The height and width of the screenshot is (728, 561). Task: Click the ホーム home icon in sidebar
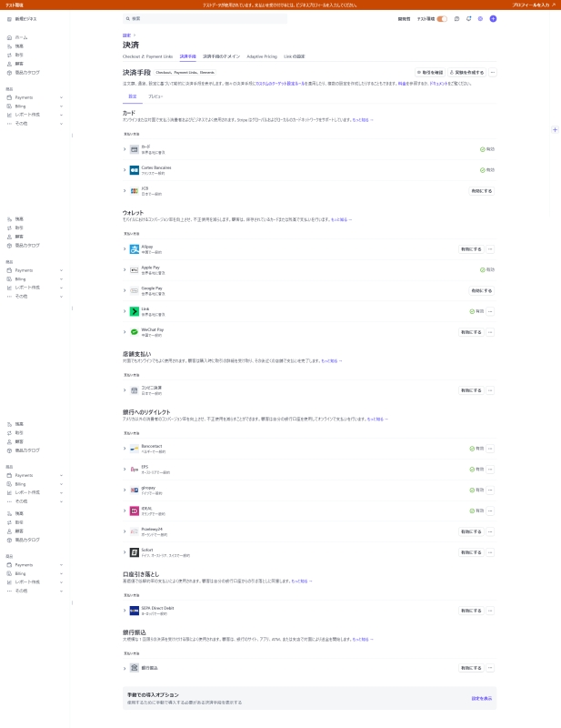pyautogui.click(x=9, y=37)
